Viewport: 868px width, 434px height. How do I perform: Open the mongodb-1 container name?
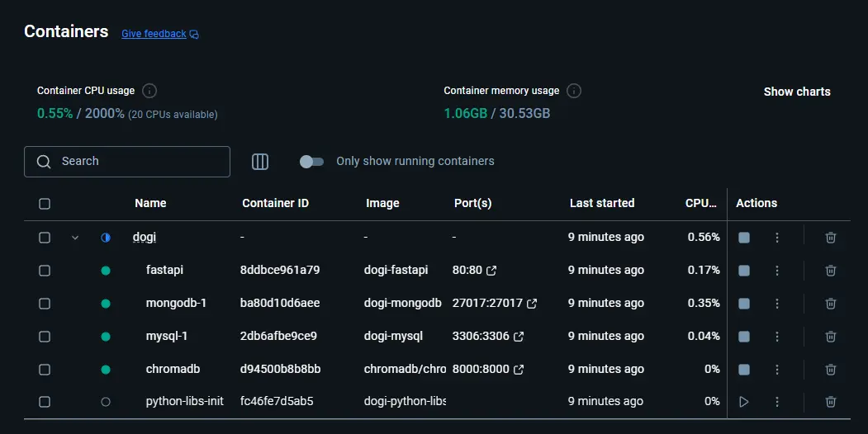[x=176, y=303]
